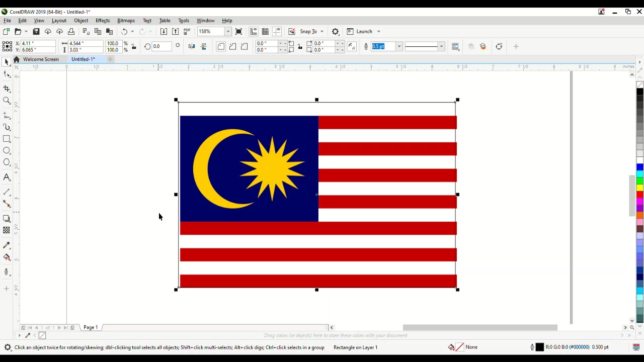The height and width of the screenshot is (362, 644).
Task: Expand the zoom level 158% dropdown
Action: [x=228, y=32]
